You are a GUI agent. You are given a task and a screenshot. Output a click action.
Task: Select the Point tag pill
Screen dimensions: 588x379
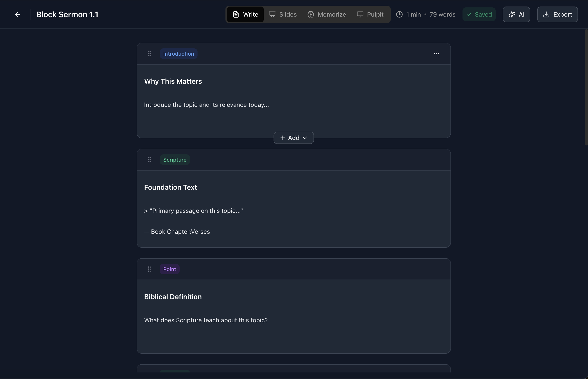[x=169, y=269]
